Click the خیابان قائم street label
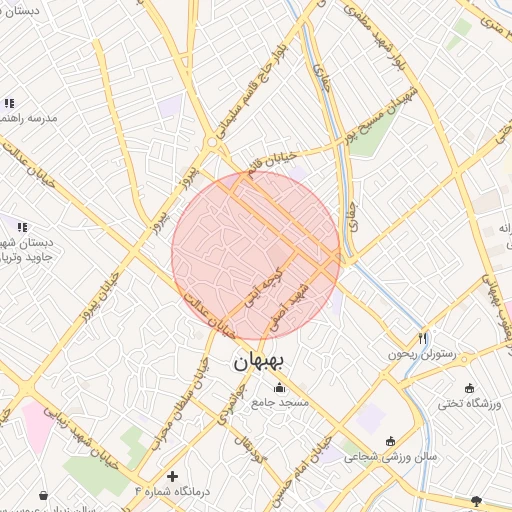Image resolution: width=512 pixels, height=512 pixels. [x=272, y=163]
